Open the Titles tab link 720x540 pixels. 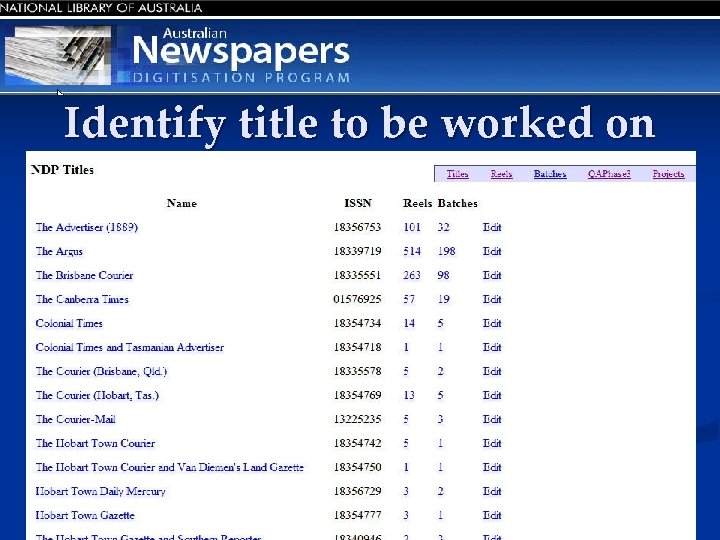click(x=457, y=174)
